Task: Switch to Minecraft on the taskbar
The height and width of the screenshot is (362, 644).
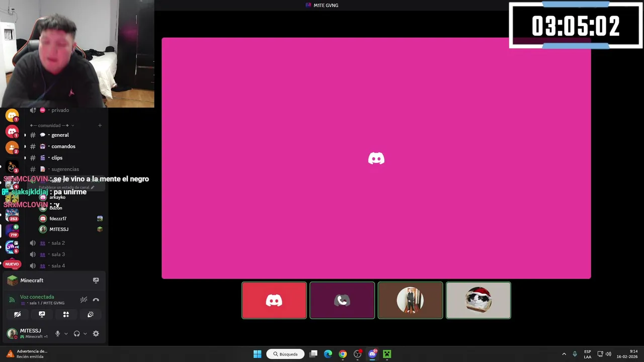Action: 387,354
